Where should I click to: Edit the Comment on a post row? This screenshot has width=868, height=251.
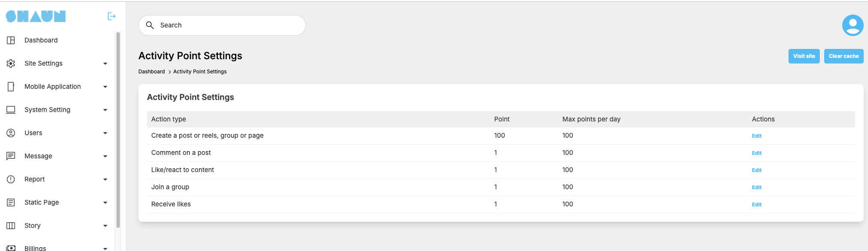(x=756, y=153)
